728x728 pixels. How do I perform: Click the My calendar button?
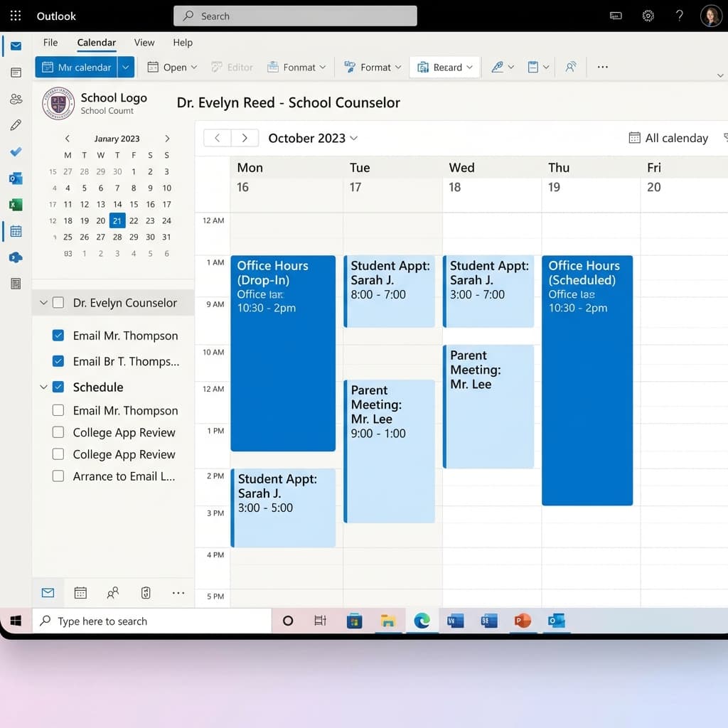pyautogui.click(x=78, y=67)
